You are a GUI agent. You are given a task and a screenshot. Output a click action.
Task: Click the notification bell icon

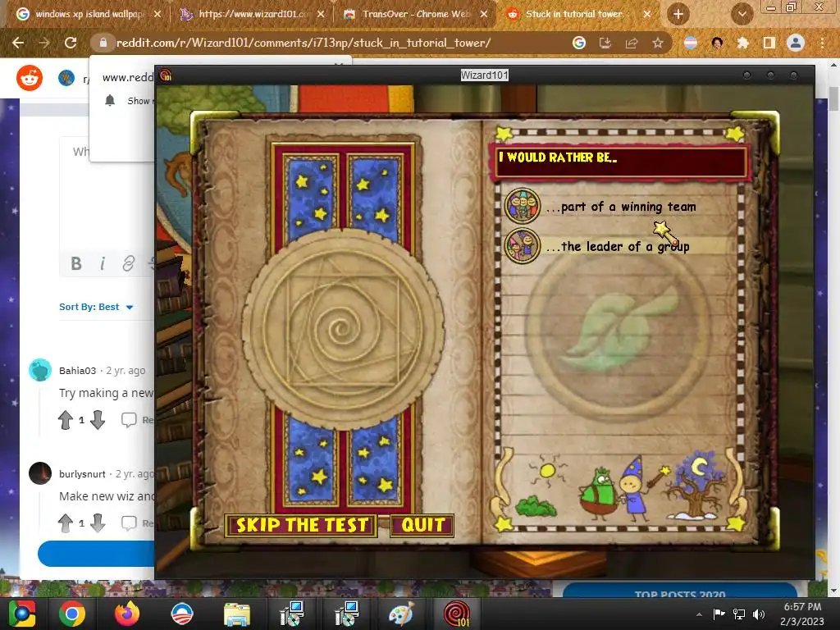coord(110,100)
